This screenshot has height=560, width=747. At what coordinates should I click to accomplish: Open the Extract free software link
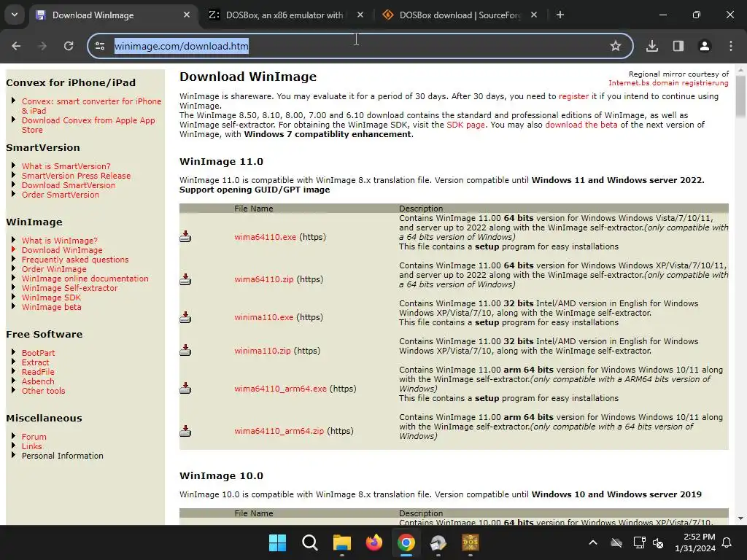35,362
